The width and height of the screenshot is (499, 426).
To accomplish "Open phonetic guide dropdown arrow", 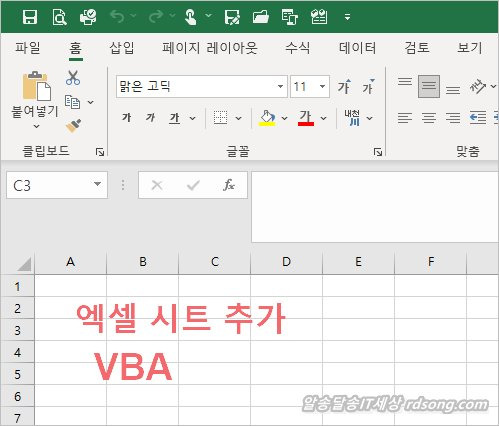I will point(369,118).
